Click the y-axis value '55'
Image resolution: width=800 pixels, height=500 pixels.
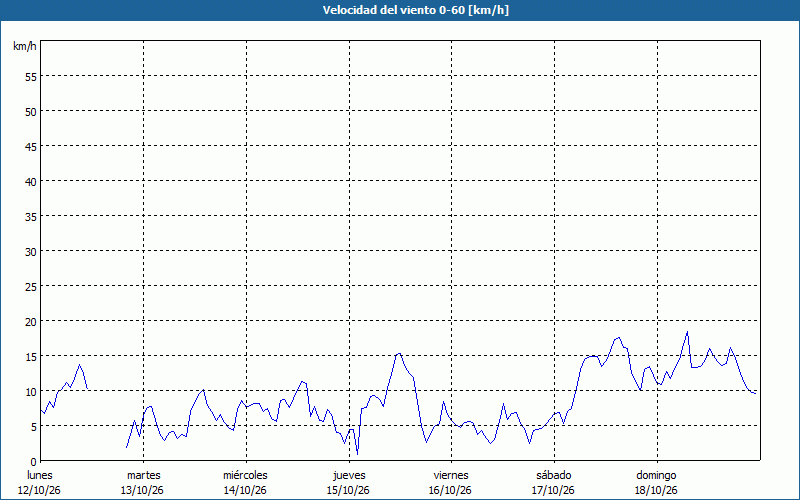(x=31, y=77)
